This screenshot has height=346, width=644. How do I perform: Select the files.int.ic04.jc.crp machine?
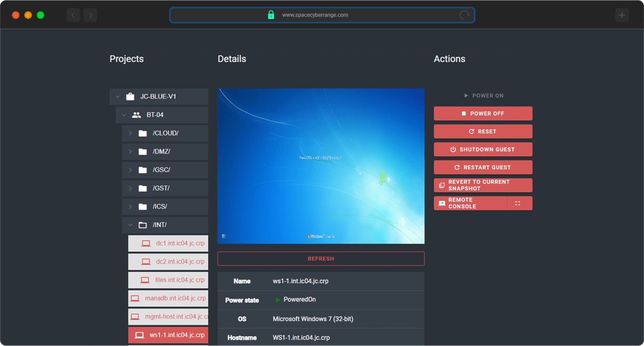click(179, 280)
